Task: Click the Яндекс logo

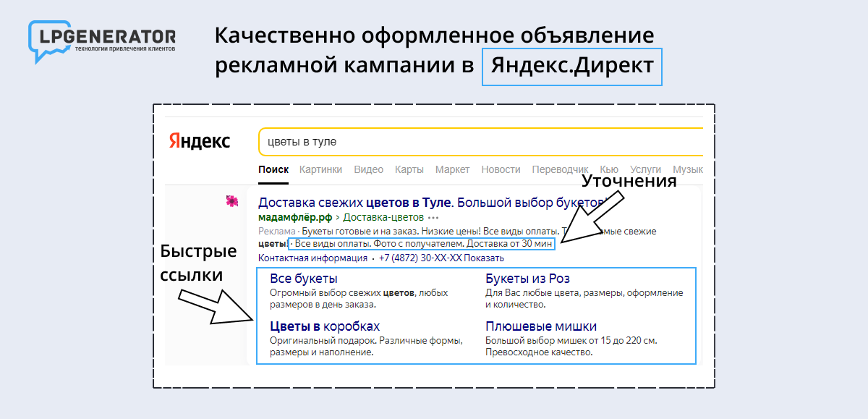Action: [x=199, y=142]
